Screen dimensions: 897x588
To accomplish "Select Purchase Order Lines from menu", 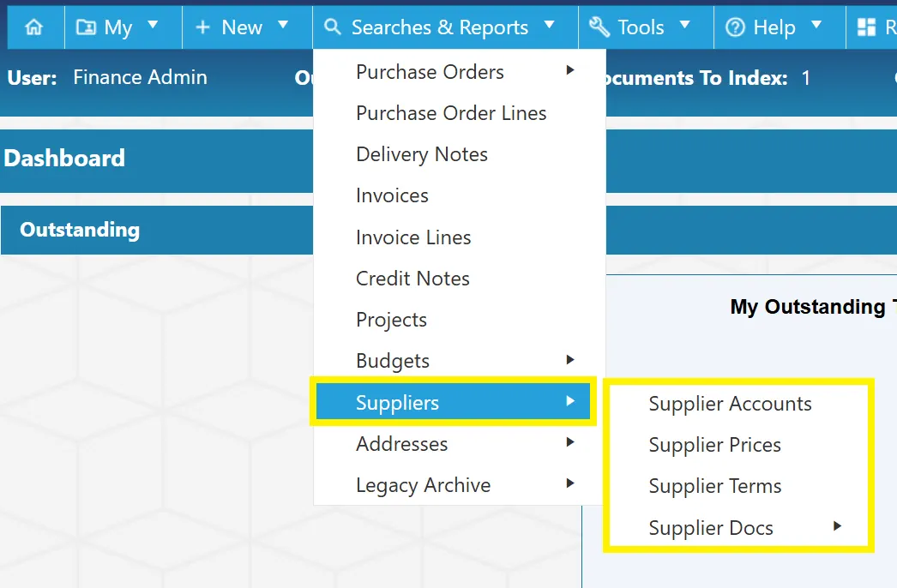I will click(460, 113).
